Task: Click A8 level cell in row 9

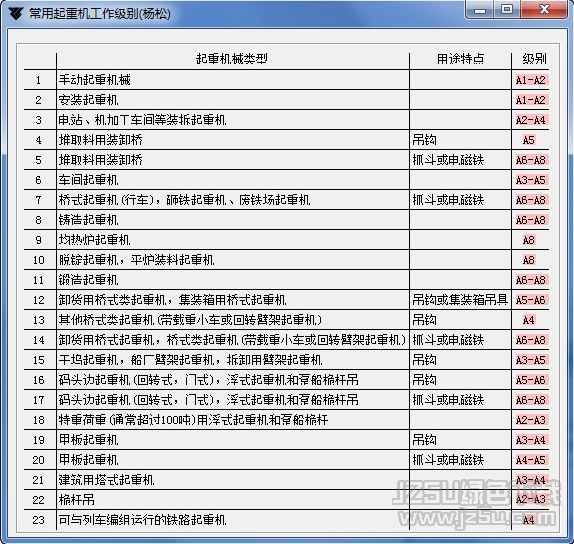Action: pos(529,240)
